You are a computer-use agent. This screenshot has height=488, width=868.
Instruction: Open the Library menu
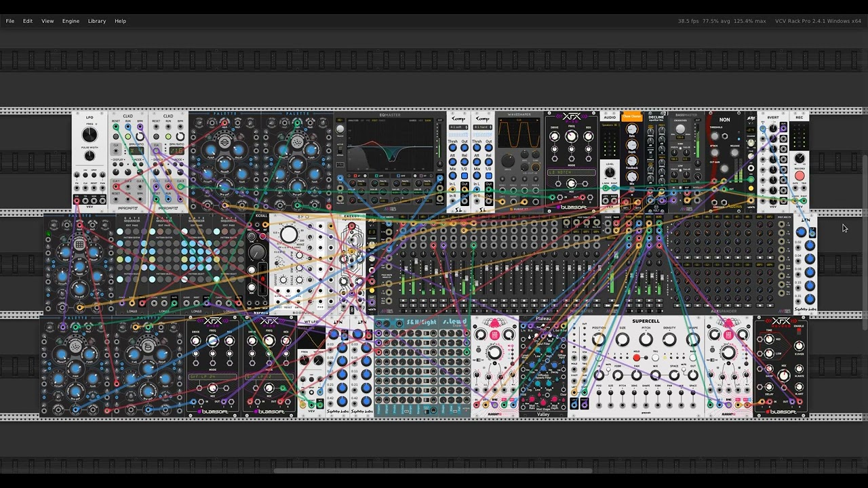pyautogui.click(x=97, y=21)
